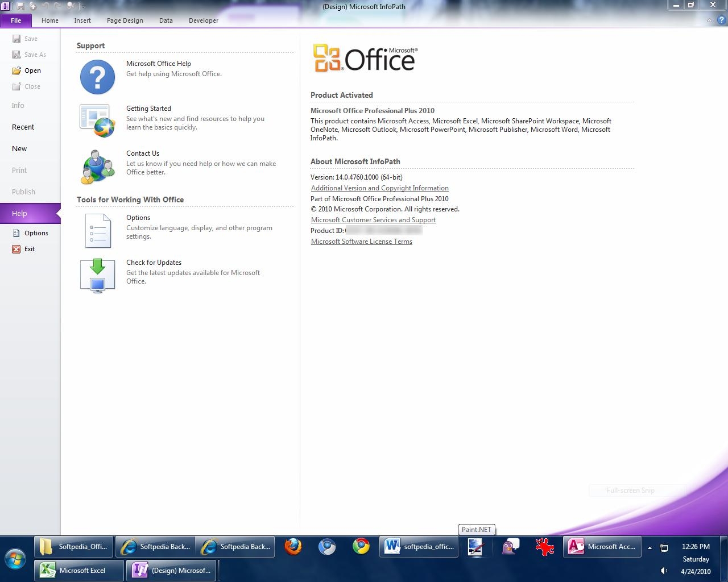Screen dimensions: 728x582
Task: Open the Pidgin messenger taskbar icon
Action: 510,547
